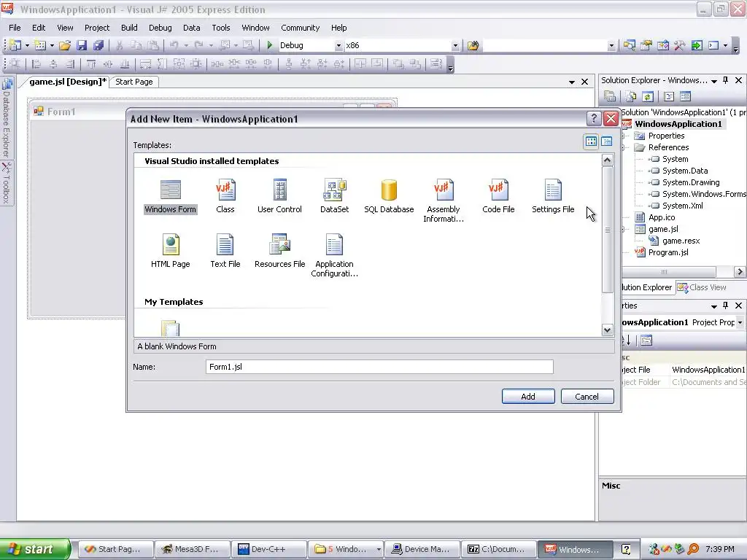Open the x86 platform dropdown
Screen dimensions: 747x560
pos(455,46)
